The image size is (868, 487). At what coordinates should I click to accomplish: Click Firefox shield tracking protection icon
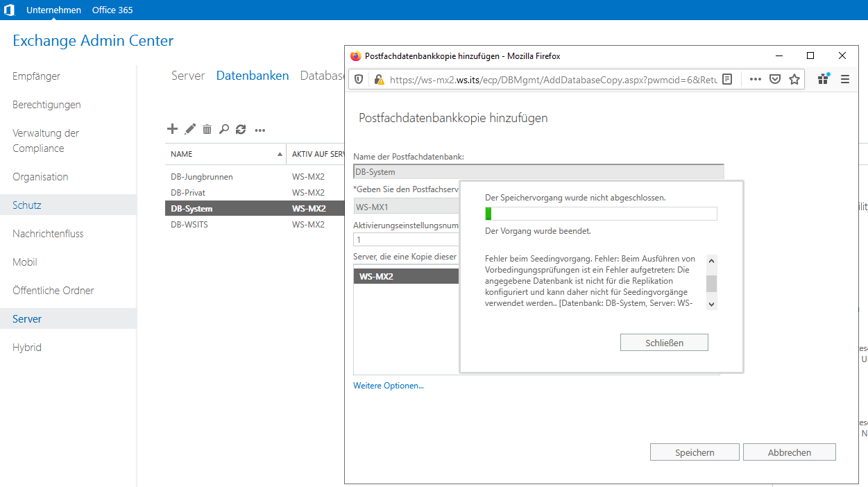pyautogui.click(x=359, y=79)
